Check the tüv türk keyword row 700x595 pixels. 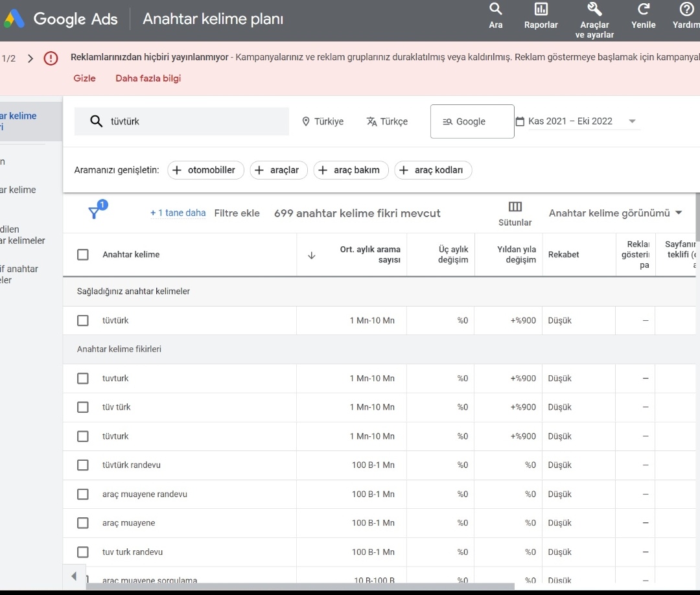(82, 407)
